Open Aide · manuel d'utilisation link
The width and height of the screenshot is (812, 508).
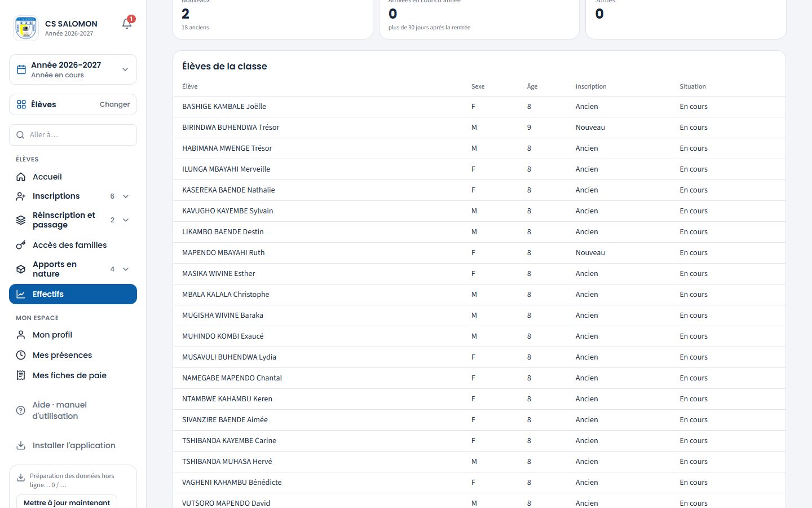pos(73,410)
